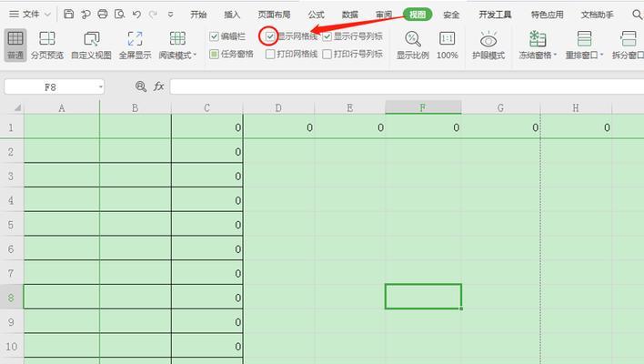The width and height of the screenshot is (644, 364).
Task: Toggle the 任务窗格 task pane checkbox
Action: 214,54
